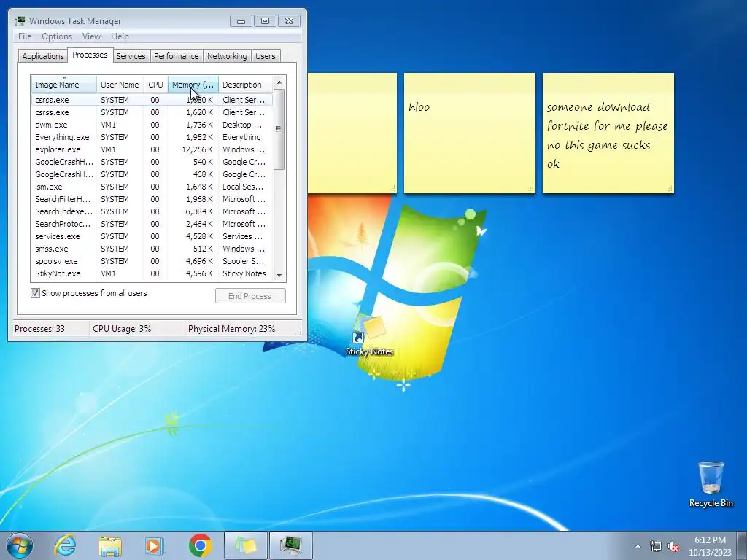Click the Processes: 33 status entry

tap(39, 329)
